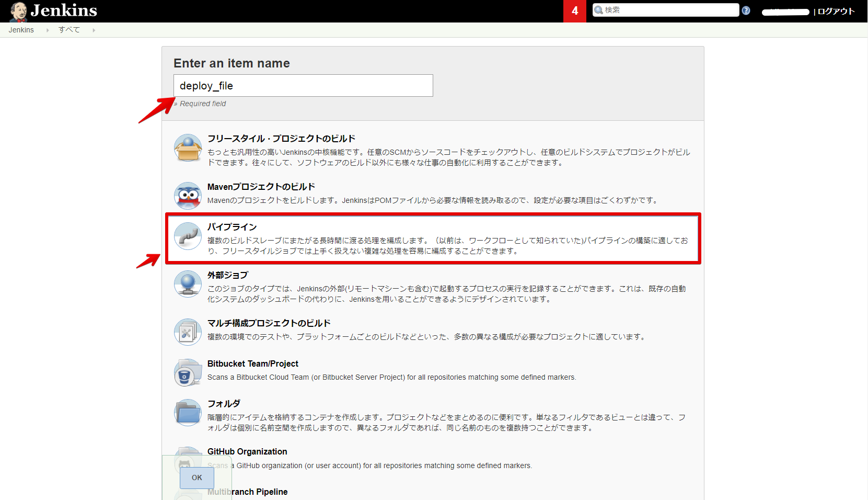Select the Pipeline pipe icon
Viewport: 868px width, 500px height.
click(188, 236)
